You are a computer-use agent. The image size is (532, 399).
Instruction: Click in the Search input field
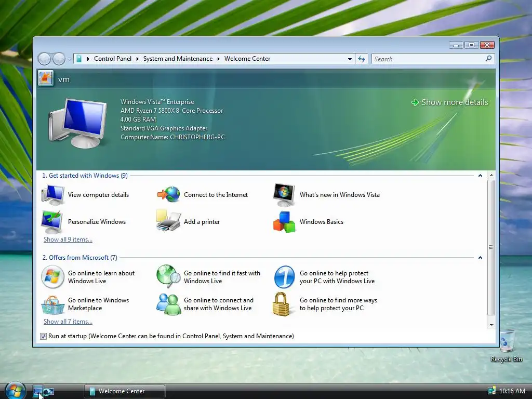428,59
